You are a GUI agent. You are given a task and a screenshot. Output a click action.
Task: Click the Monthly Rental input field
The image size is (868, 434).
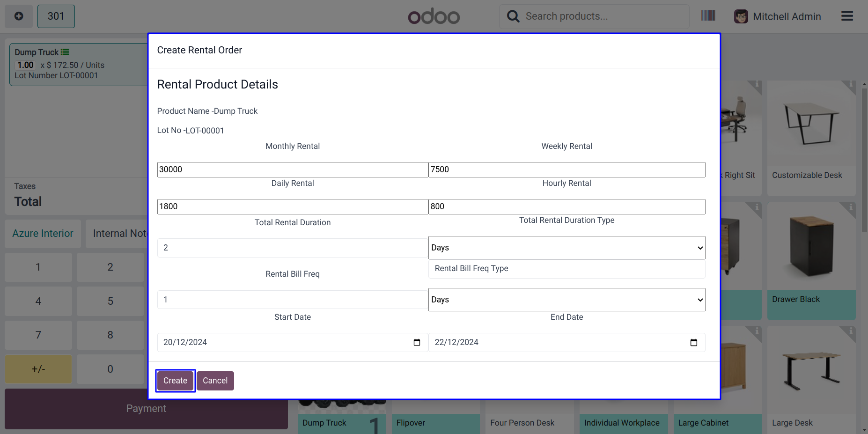tap(292, 169)
